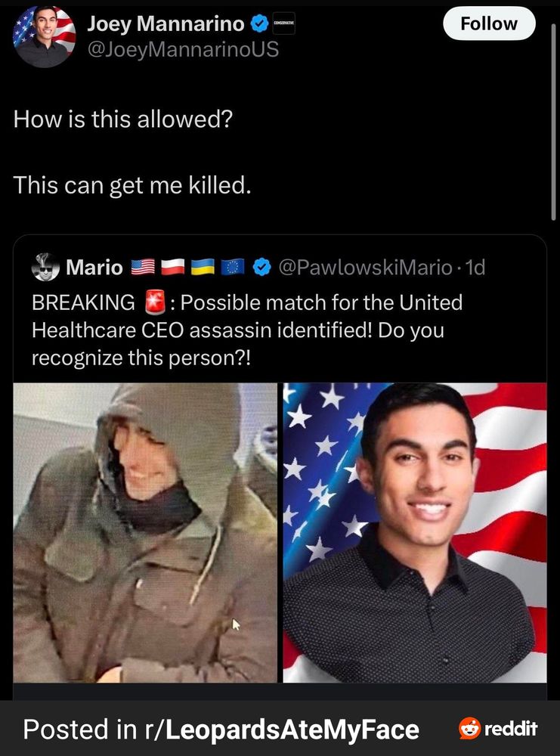This screenshot has height=756, width=560.
Task: Open the @PawlowskiMario handle
Action: (365, 267)
